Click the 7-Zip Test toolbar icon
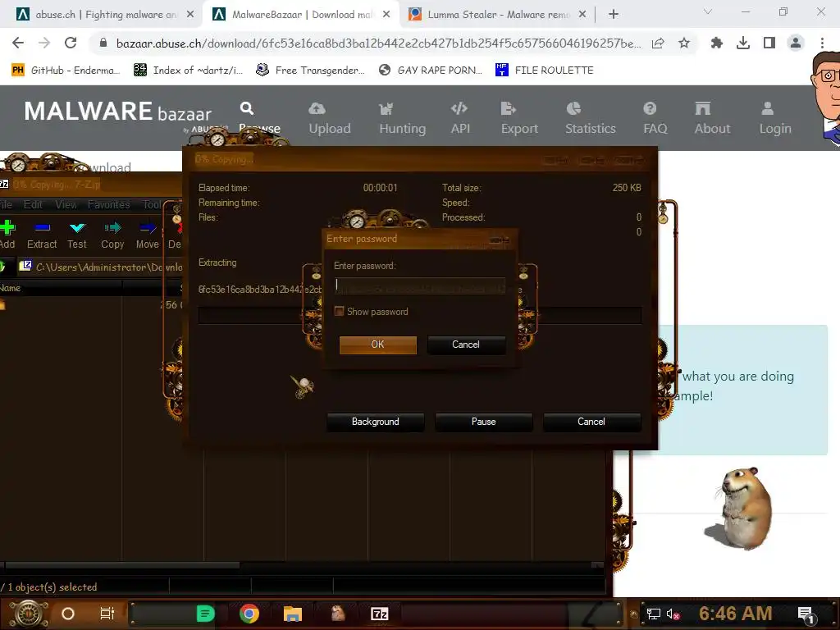Image resolution: width=840 pixels, height=630 pixels. coord(77,228)
